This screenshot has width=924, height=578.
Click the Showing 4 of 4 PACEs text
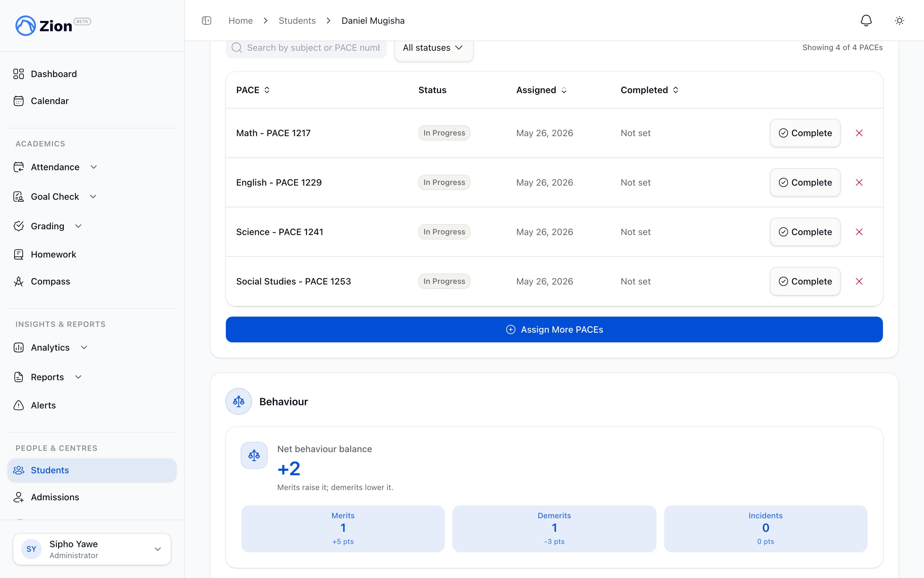tap(842, 48)
